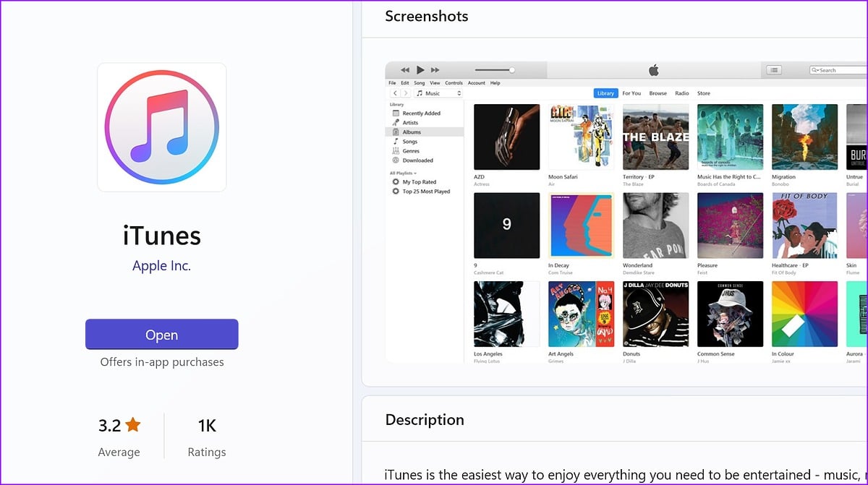Screen dimensions: 868x485
Task: Click the volume slider in iTunes toolbar
Action: click(495, 70)
